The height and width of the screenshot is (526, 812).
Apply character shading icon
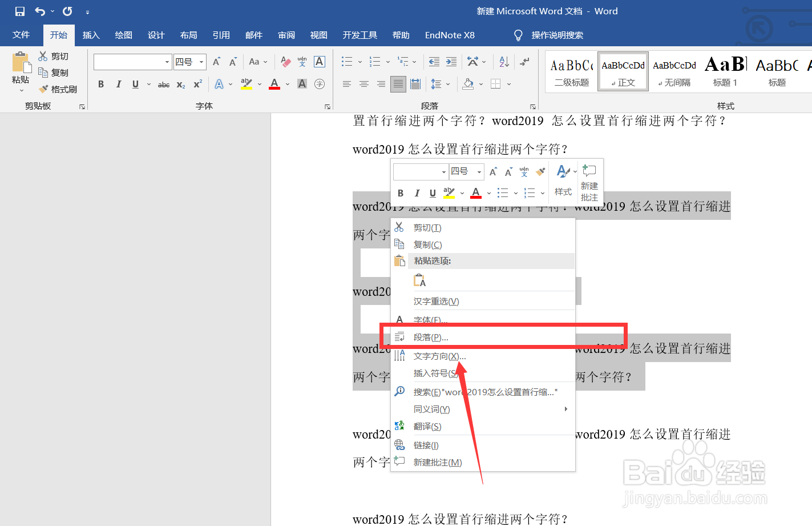point(302,85)
